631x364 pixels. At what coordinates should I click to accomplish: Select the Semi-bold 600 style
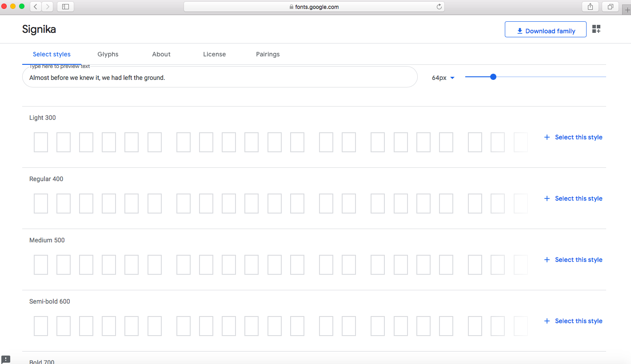click(x=573, y=321)
